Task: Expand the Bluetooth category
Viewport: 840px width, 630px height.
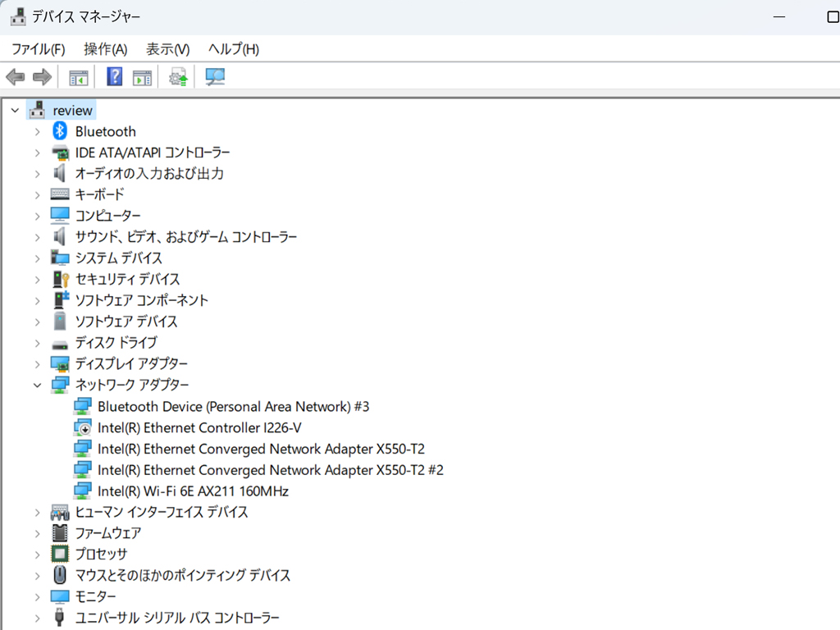Action: coord(37,132)
